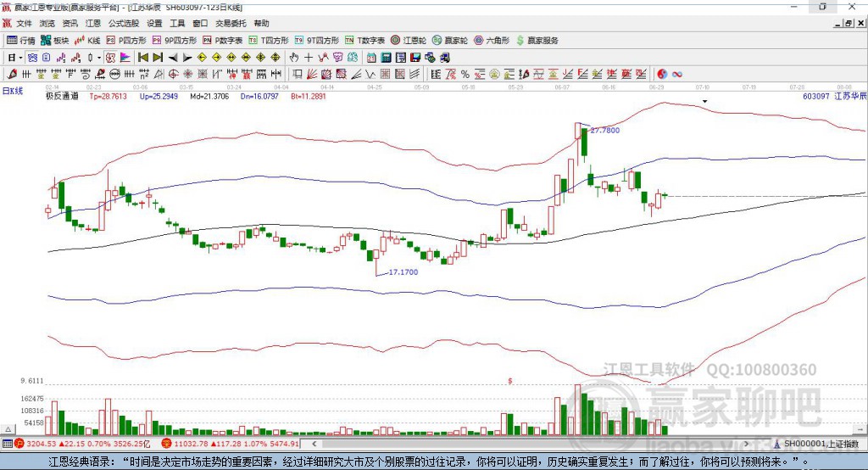Viewport: 868px width, 470px height.
Task: Open the 设置 menu
Action: pyautogui.click(x=154, y=23)
